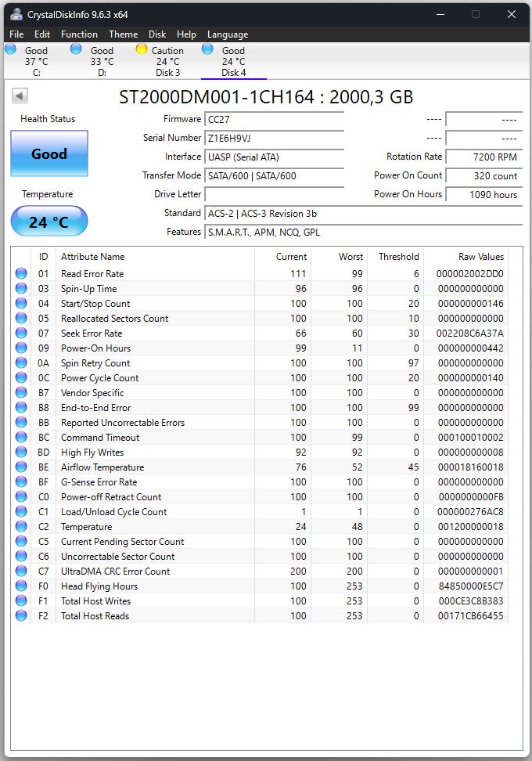Screen dimensions: 532x761
Task: Click the C2 Temperature attribute name
Action: click(86, 527)
